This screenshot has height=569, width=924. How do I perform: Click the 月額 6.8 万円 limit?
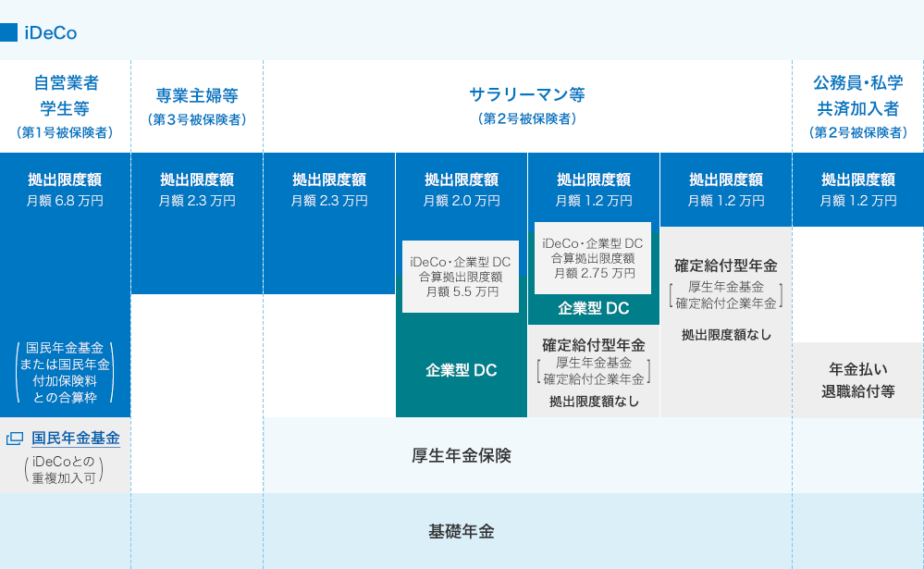point(65,201)
